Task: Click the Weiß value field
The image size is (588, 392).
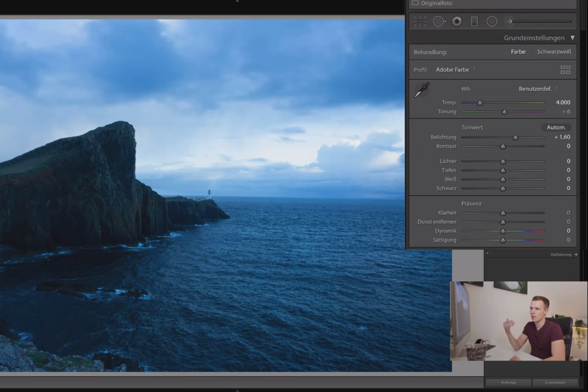Action: (x=568, y=179)
